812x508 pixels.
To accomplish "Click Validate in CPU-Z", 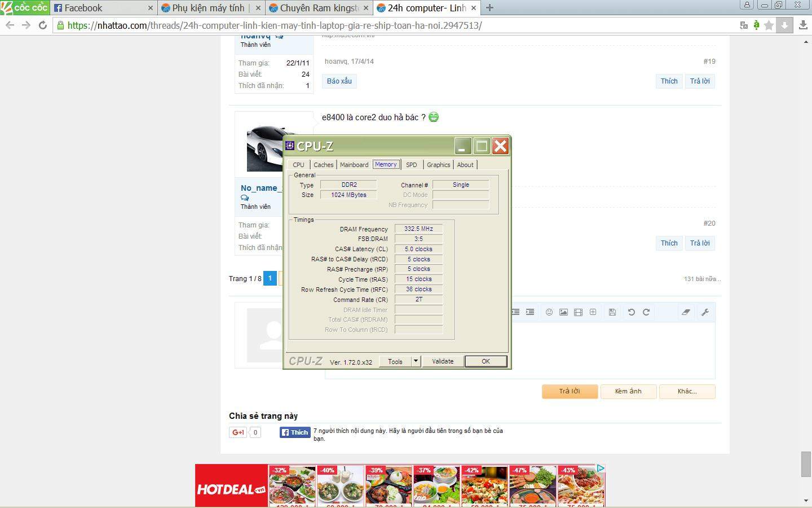I will tap(443, 361).
